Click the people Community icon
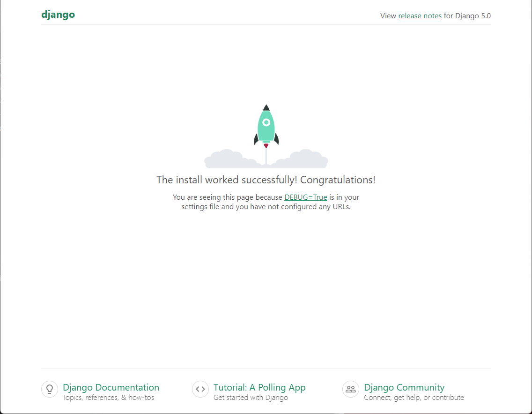 point(351,389)
